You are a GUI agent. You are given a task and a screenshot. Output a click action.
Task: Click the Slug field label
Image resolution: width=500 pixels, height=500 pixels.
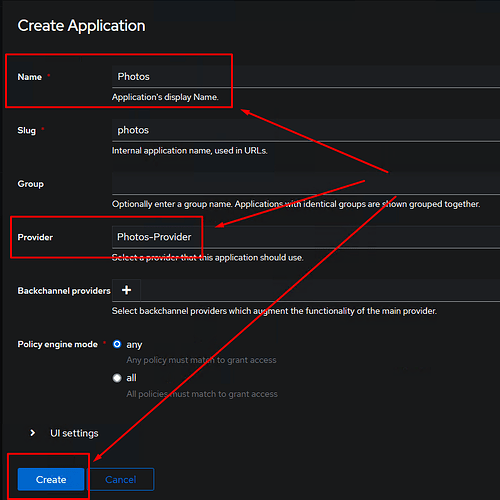coord(27,130)
